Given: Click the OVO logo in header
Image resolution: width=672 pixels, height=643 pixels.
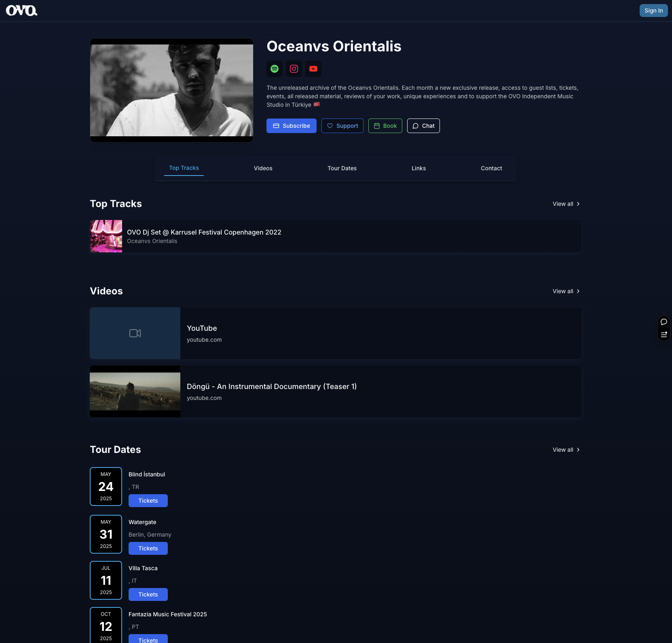Looking at the screenshot, I should [21, 11].
